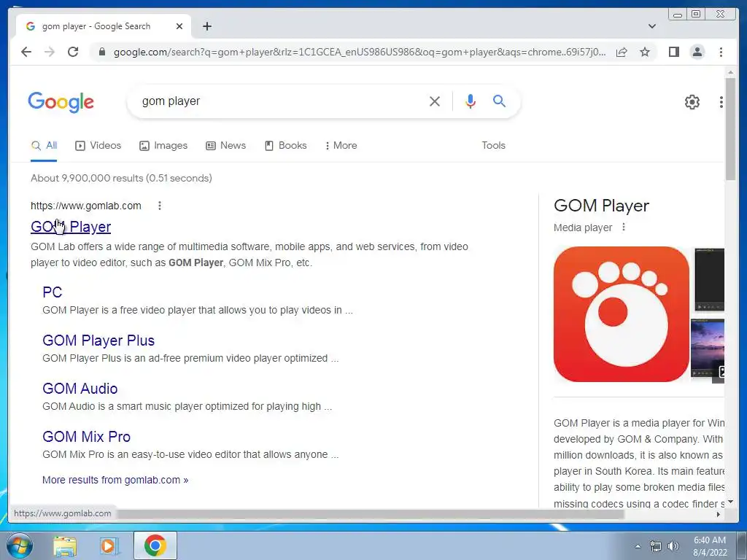The width and height of the screenshot is (747, 560).
Task: View site information via the lock icon
Action: (101, 52)
